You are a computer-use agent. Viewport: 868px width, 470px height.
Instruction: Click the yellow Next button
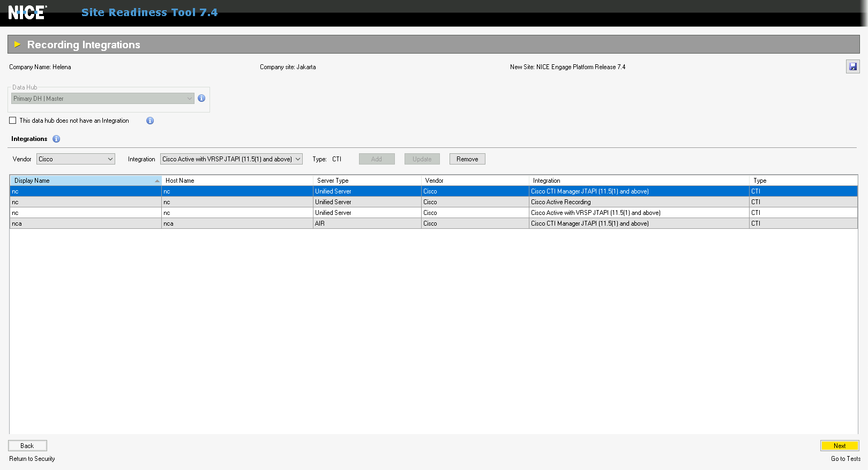click(x=839, y=446)
